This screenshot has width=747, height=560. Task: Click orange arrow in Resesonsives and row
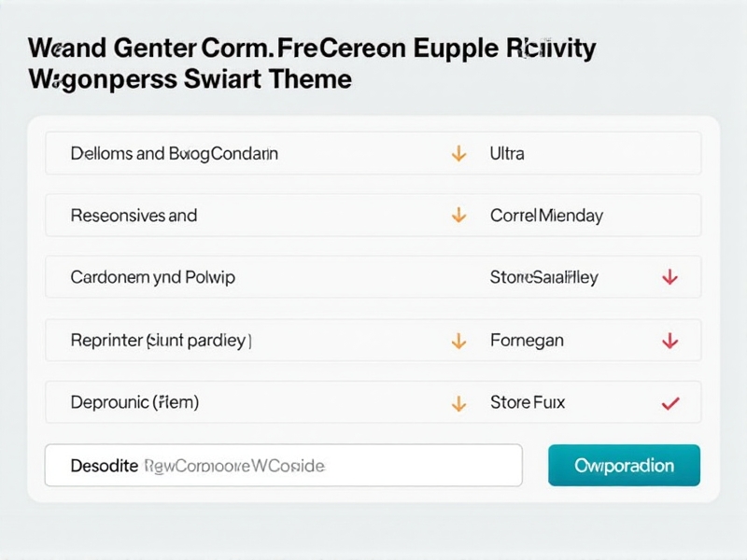[458, 216]
